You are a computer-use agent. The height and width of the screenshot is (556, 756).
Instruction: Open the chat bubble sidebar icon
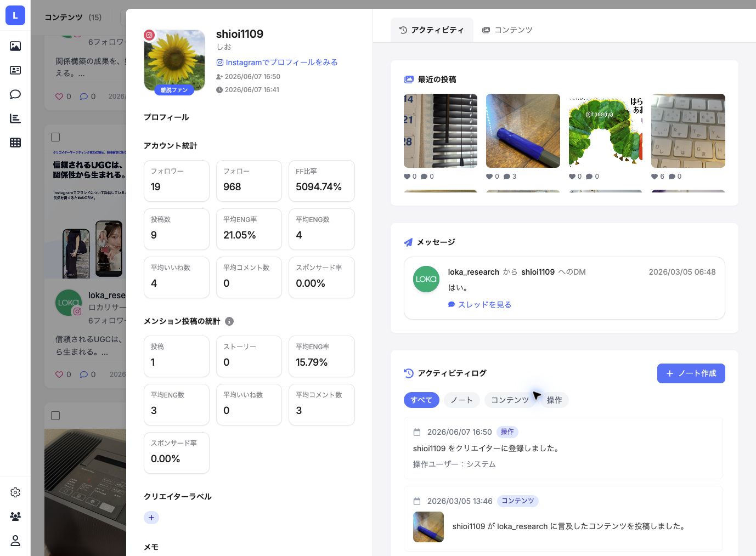coord(15,94)
